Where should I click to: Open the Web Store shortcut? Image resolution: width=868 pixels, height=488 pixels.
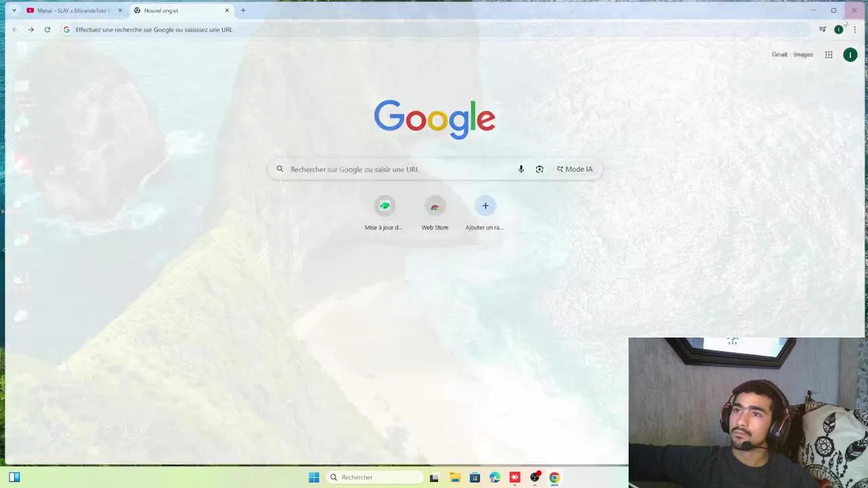point(435,213)
